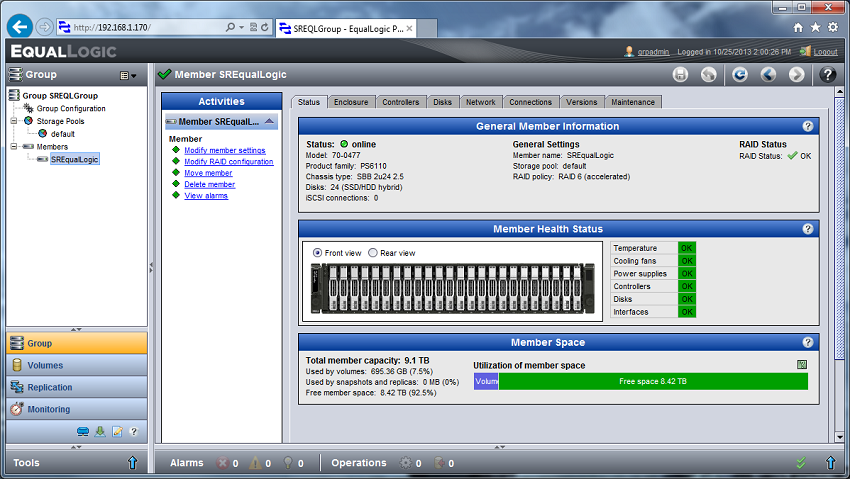
Task: Collapse the Storage Pools tree node
Action: (14, 121)
